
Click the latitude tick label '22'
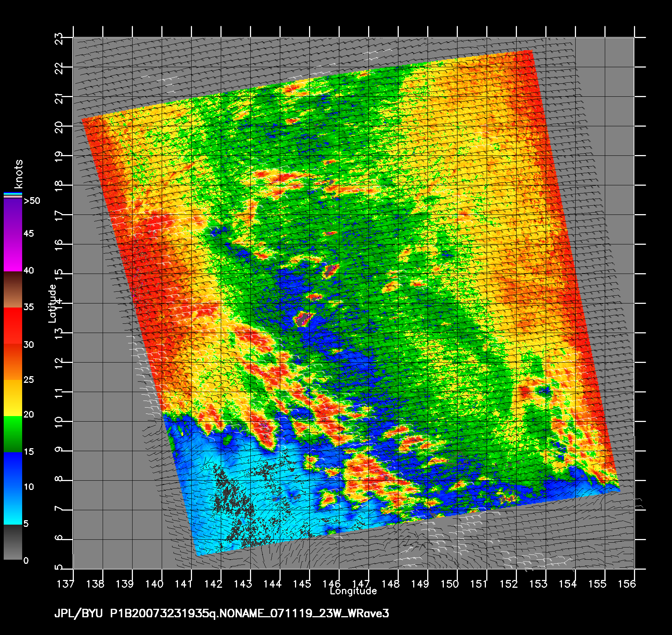pos(59,68)
